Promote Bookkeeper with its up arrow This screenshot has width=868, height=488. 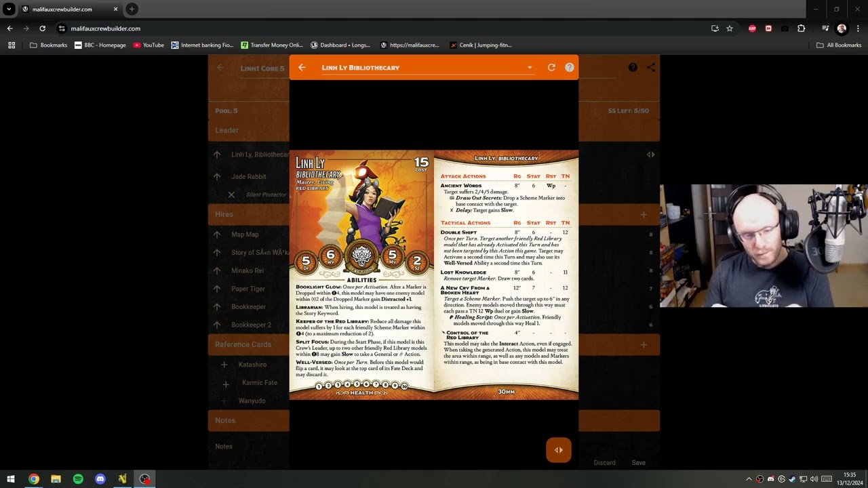point(217,307)
